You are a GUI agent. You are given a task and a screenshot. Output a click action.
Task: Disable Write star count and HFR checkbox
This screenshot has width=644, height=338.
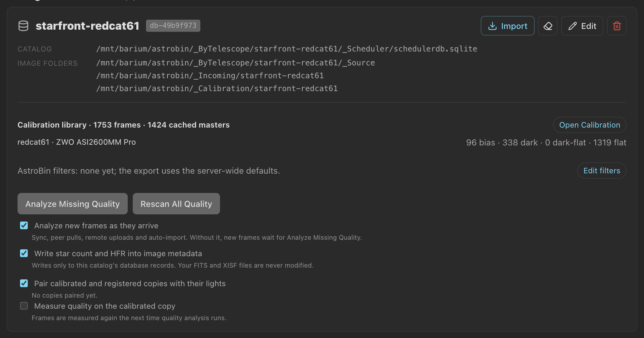click(x=24, y=253)
